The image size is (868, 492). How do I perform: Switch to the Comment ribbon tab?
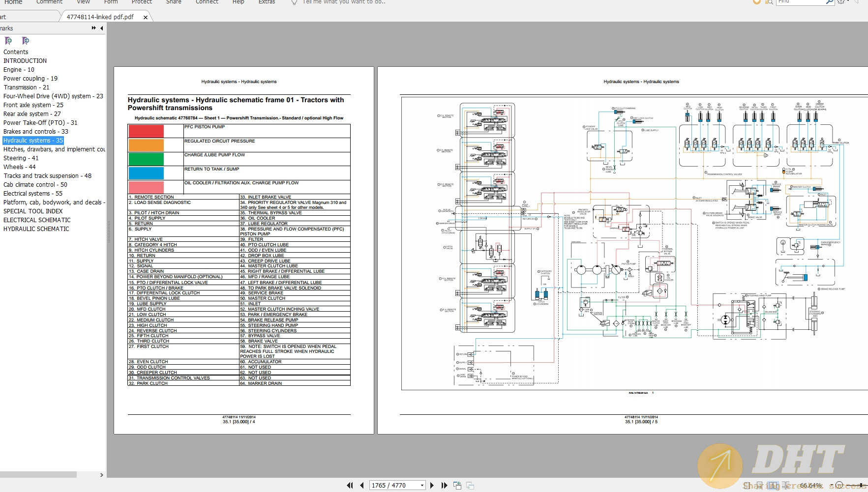(x=49, y=2)
